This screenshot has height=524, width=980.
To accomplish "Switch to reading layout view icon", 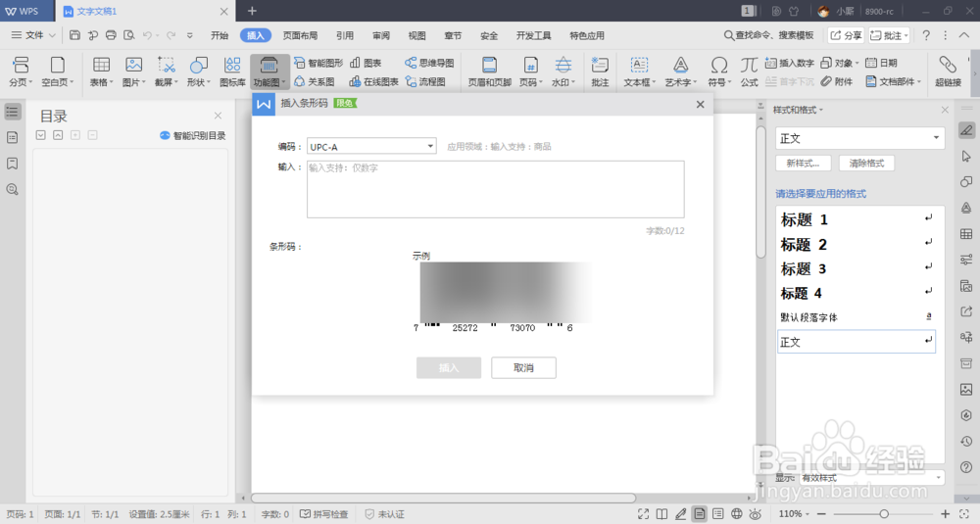I will point(661,513).
